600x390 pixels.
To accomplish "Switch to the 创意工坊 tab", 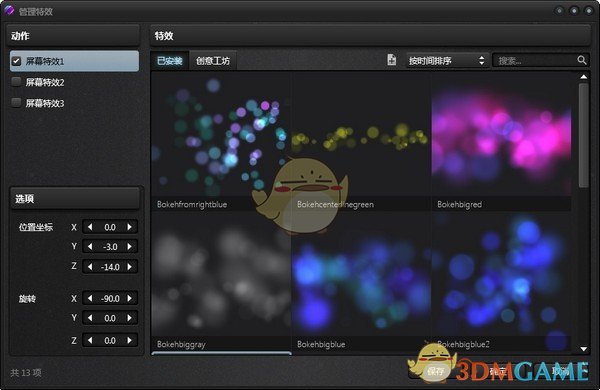I will pyautogui.click(x=213, y=61).
